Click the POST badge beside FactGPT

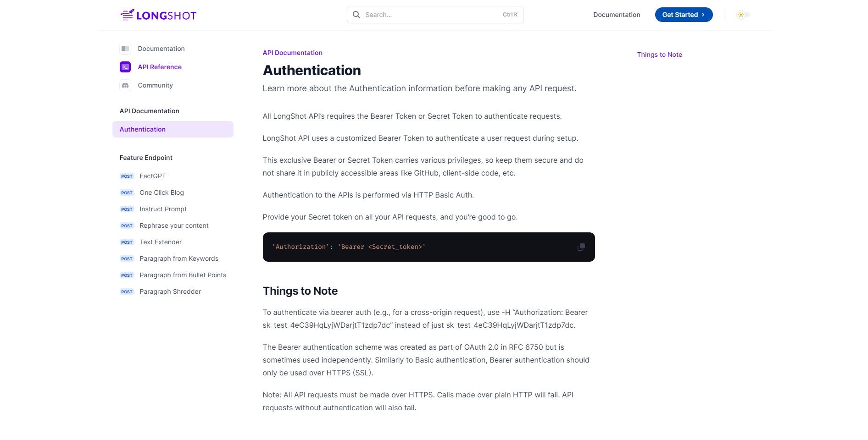coord(127,176)
